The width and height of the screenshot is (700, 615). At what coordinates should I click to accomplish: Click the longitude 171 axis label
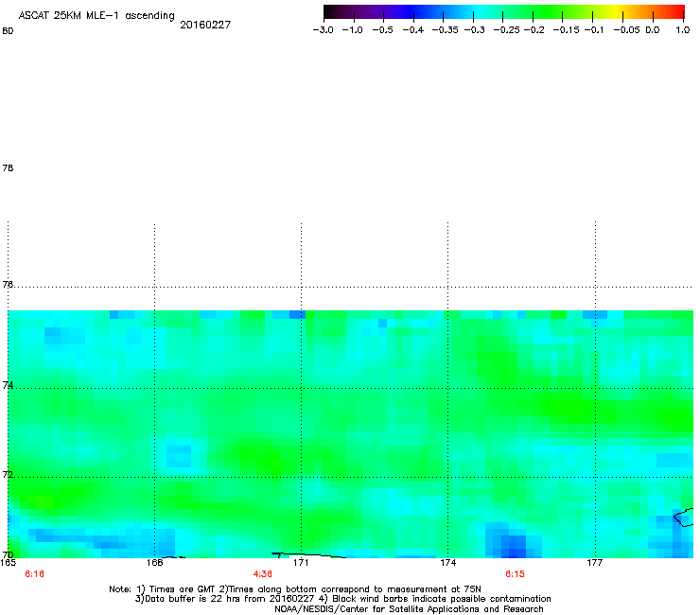click(x=301, y=563)
